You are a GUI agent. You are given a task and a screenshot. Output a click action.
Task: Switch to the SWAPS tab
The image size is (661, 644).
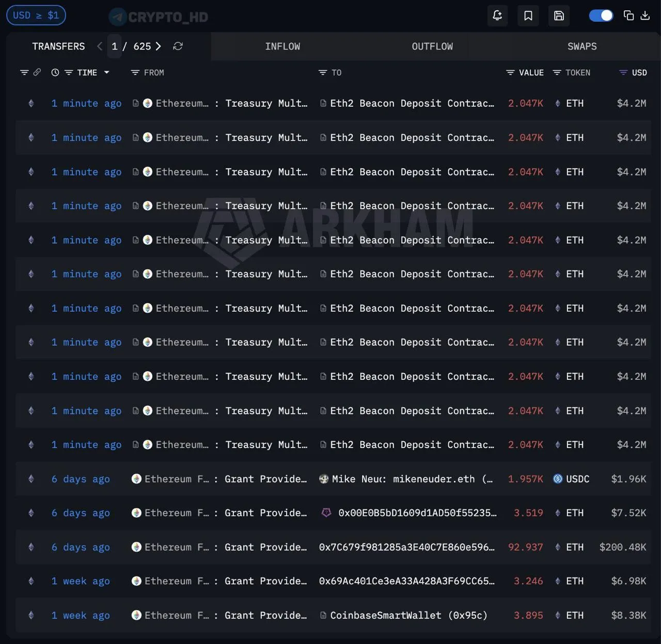coord(582,46)
